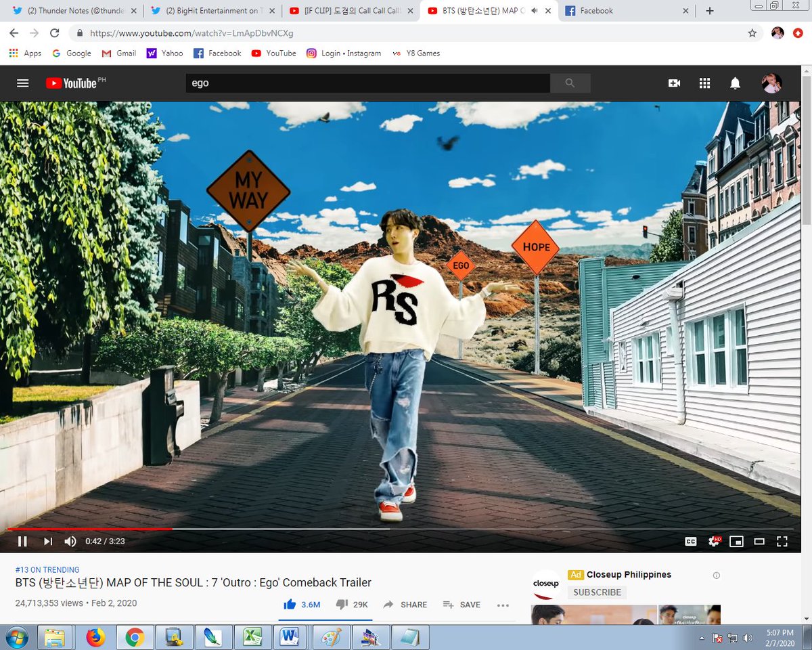Open Word from the taskbar
812x650 pixels.
pos(290,637)
